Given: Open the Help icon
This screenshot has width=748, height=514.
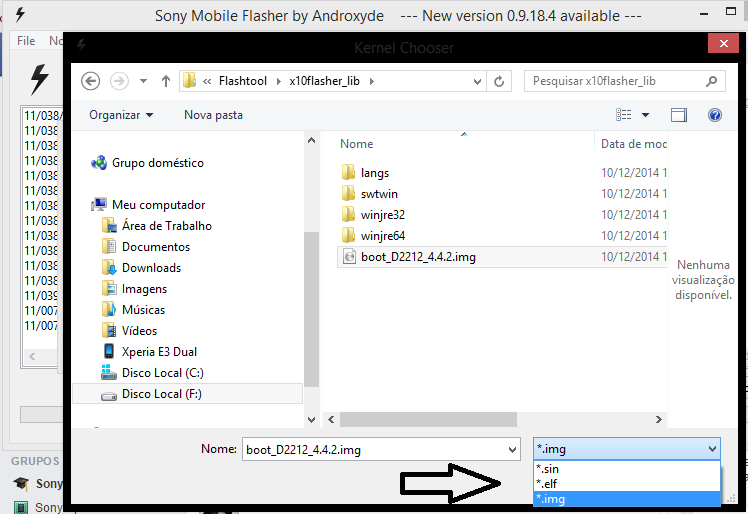Looking at the screenshot, I should coord(715,115).
